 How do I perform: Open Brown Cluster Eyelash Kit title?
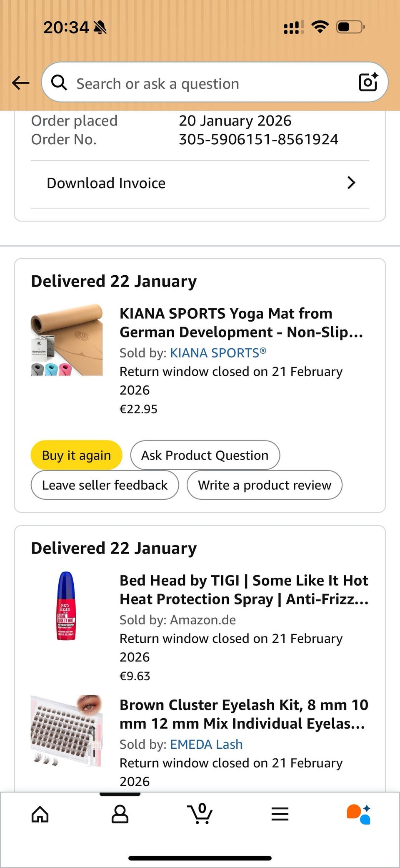[x=244, y=714]
